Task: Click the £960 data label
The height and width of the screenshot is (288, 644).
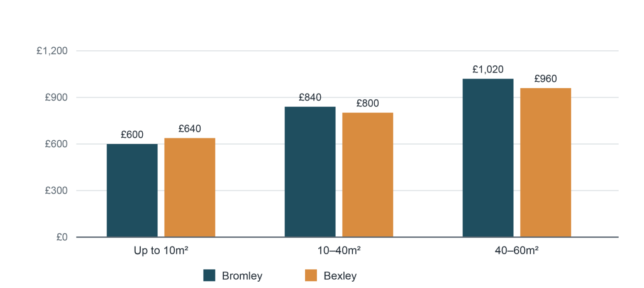Action: [x=545, y=79]
